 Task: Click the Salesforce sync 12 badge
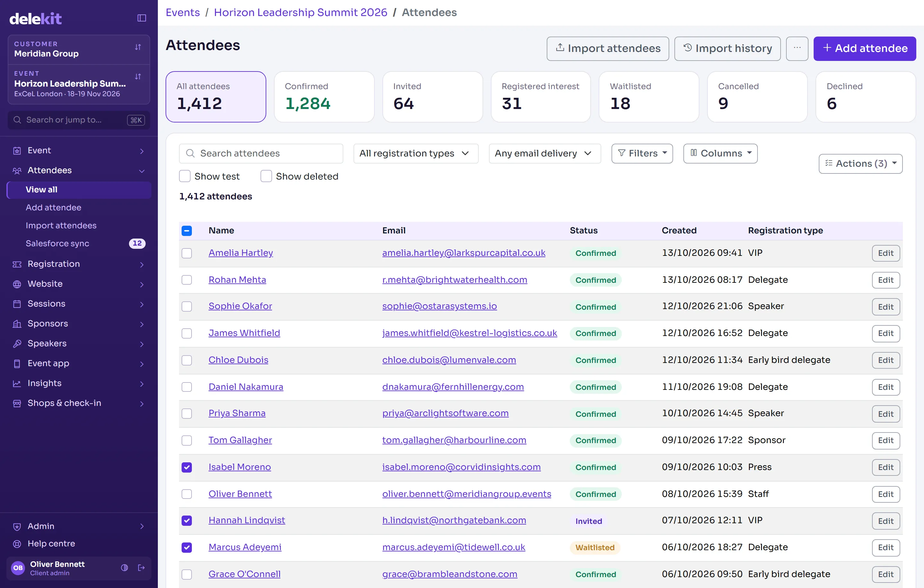pyautogui.click(x=137, y=243)
